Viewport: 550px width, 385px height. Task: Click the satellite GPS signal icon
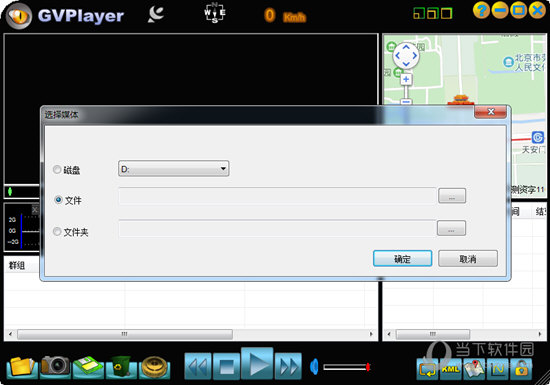click(x=156, y=15)
